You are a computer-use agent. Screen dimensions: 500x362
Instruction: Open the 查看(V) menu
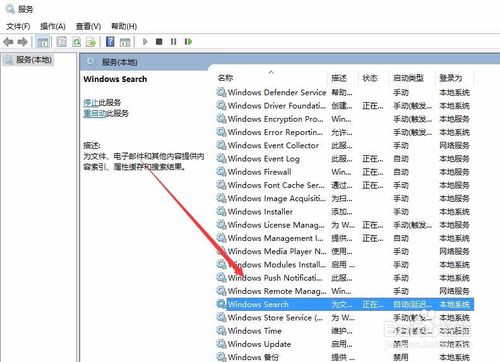click(x=88, y=26)
